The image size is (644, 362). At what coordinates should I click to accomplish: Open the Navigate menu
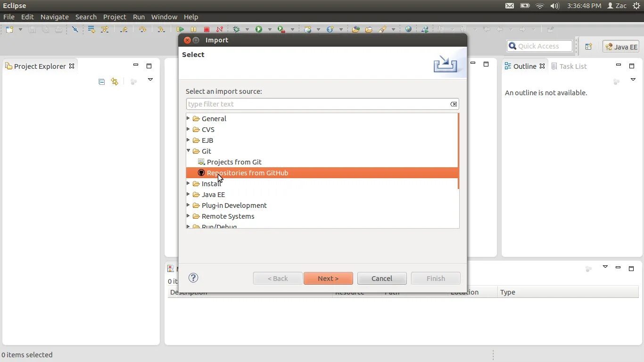pyautogui.click(x=54, y=16)
